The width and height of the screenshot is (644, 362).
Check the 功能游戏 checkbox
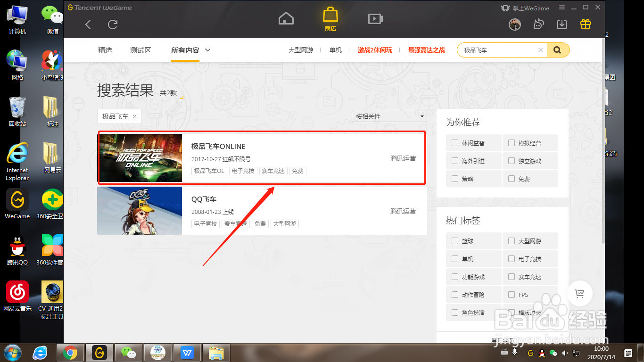[x=455, y=277]
